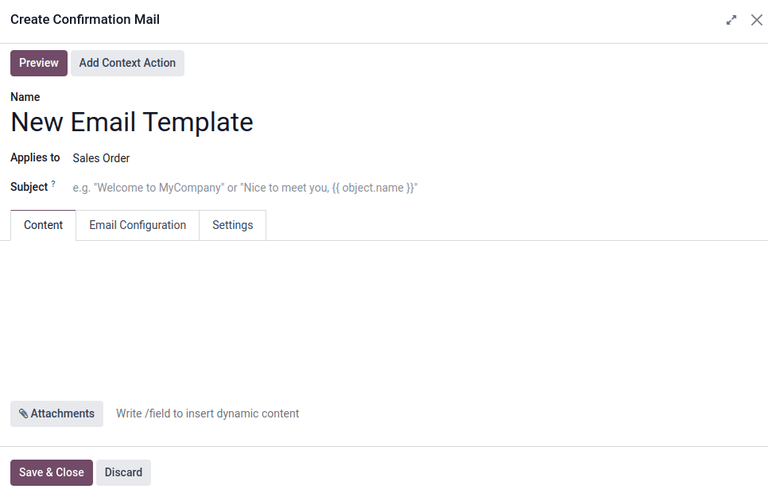The width and height of the screenshot is (768, 493).
Task: Close the Create Confirmation Mail dialog
Action: tap(756, 20)
